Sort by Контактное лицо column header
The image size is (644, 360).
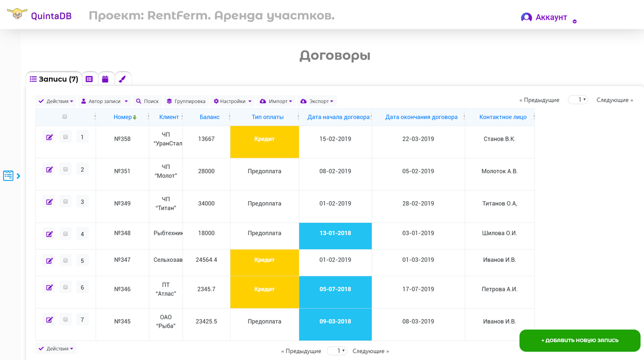(503, 117)
